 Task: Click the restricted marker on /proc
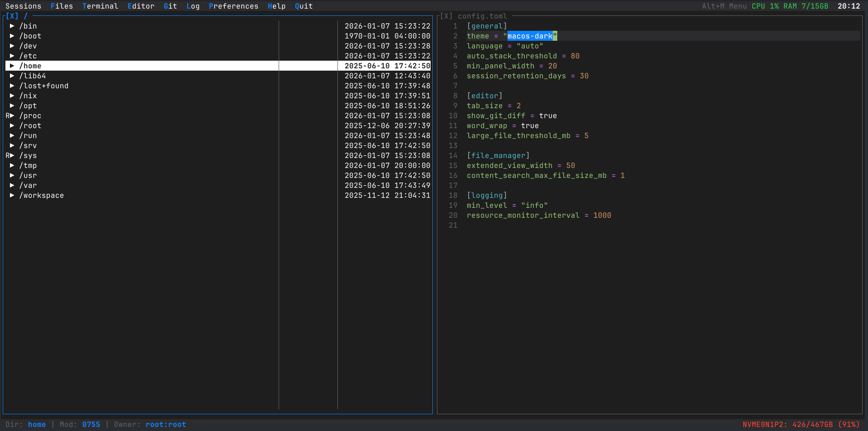tap(7, 115)
